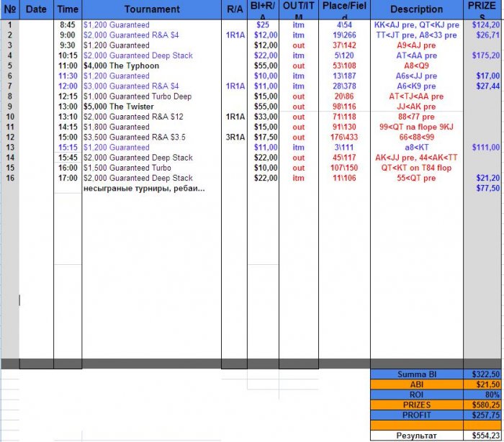Click the ROI label cell
This screenshot has height=442, width=504.
click(x=417, y=394)
